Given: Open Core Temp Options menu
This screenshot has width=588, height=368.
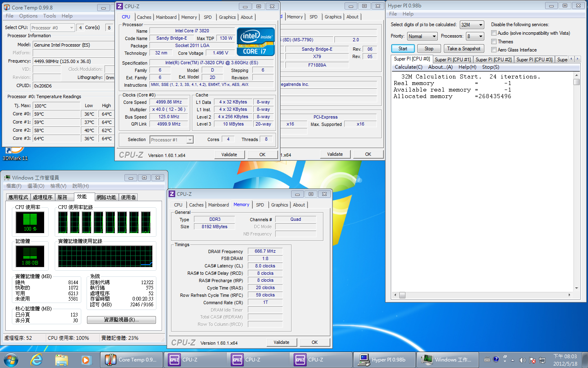Looking at the screenshot, I should point(29,16).
